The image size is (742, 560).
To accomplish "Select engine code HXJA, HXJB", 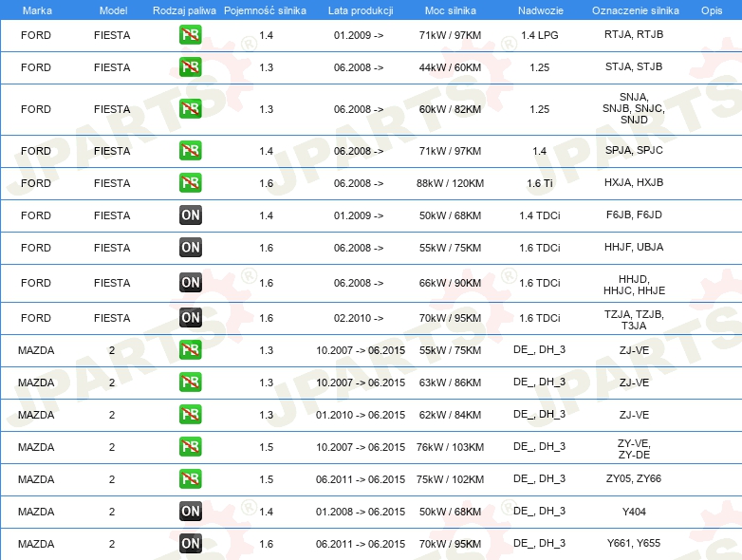I will (634, 182).
